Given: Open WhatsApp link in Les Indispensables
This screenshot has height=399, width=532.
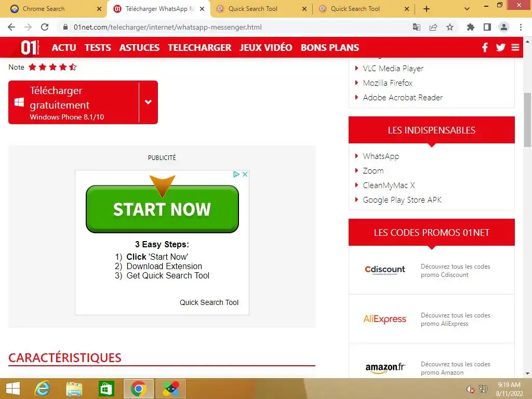Looking at the screenshot, I should click(x=381, y=156).
